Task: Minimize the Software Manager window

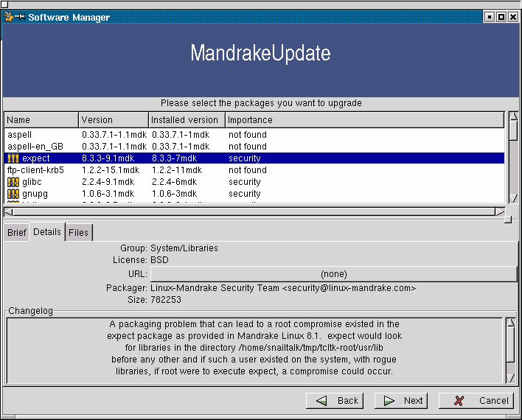Action: coord(490,17)
